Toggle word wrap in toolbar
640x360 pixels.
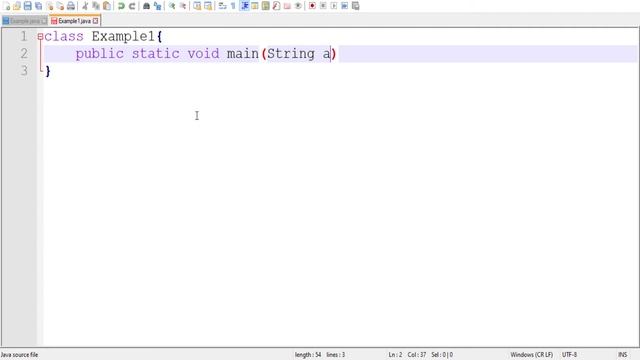pos(222,6)
